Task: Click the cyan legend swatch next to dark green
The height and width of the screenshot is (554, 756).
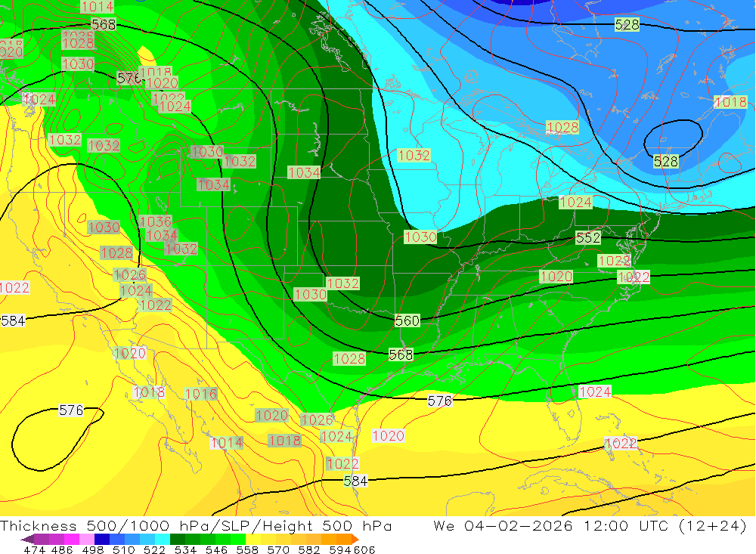Action: [163, 539]
